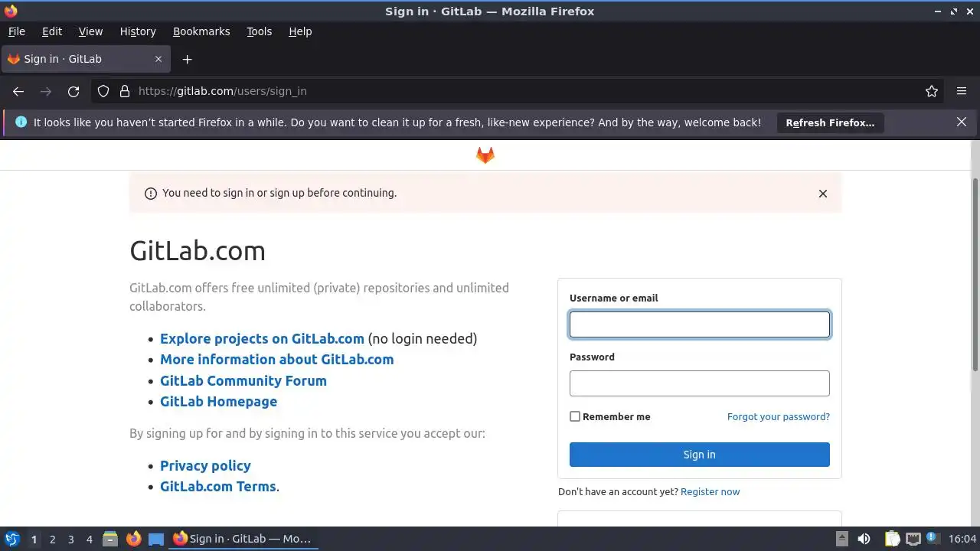Open the tracking protection shield icon
The image size is (980, 551).
[103, 91]
